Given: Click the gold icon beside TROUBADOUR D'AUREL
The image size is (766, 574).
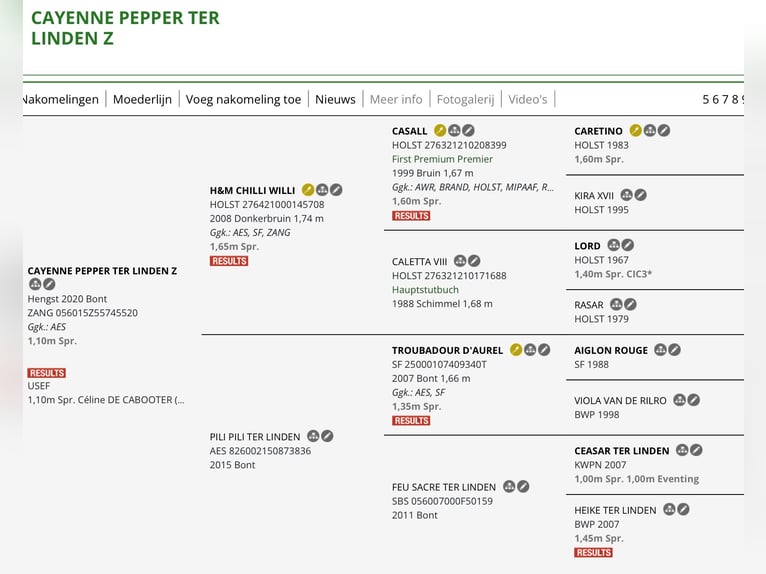Looking at the screenshot, I should 516,350.
